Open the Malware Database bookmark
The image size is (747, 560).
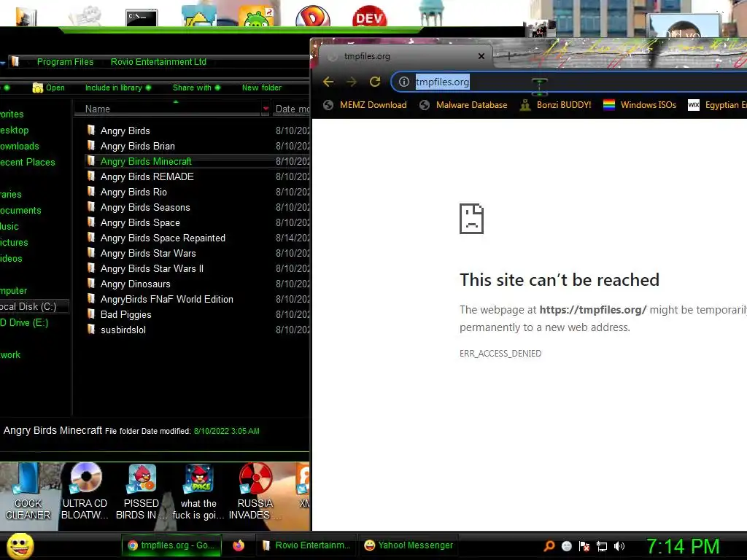pyautogui.click(x=463, y=105)
